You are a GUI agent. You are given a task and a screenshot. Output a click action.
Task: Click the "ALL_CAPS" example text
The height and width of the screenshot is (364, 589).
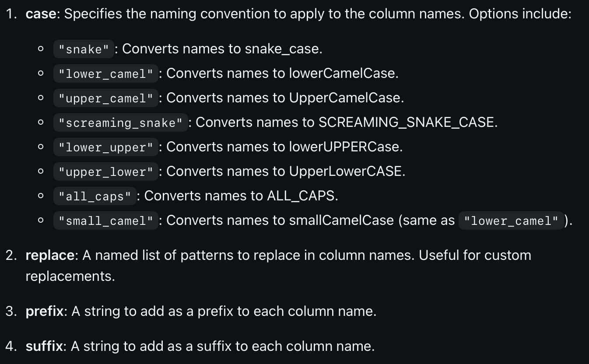302,196
